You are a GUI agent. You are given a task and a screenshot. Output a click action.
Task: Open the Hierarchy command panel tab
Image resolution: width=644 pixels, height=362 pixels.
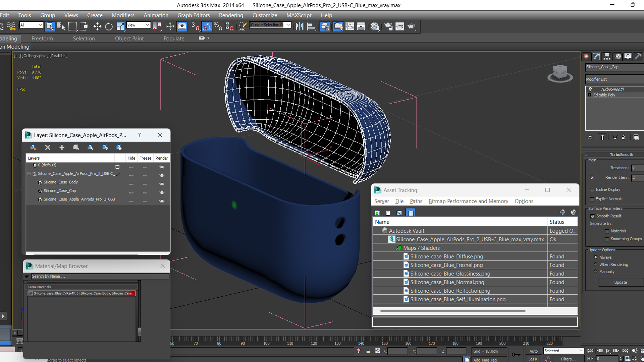607,56
